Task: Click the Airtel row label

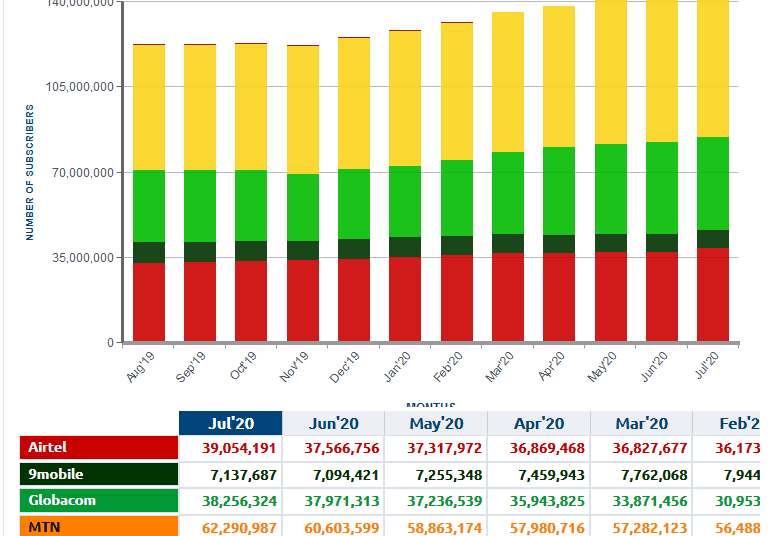Action: [99, 447]
